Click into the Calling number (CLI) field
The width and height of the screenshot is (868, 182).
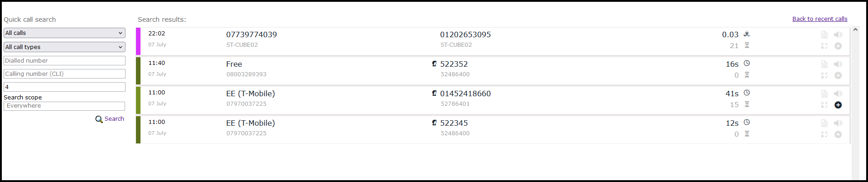[64, 74]
